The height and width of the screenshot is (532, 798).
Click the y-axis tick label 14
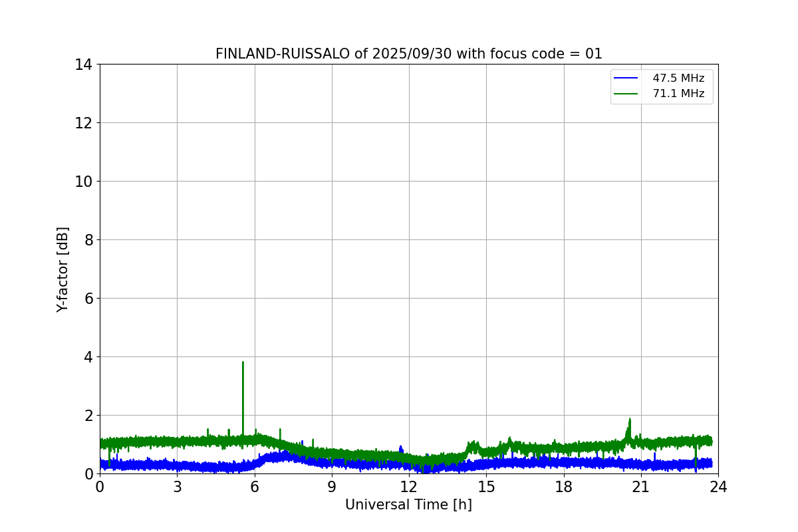click(84, 65)
